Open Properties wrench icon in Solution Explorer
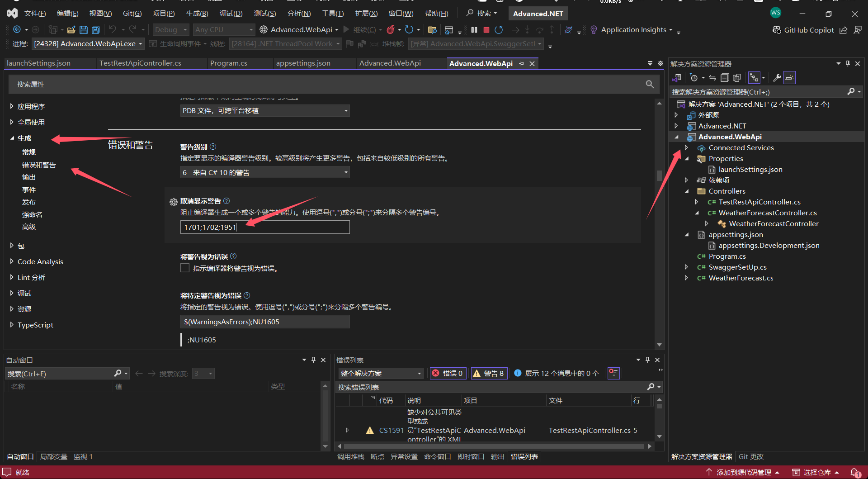This screenshot has height=479, width=868. point(777,78)
